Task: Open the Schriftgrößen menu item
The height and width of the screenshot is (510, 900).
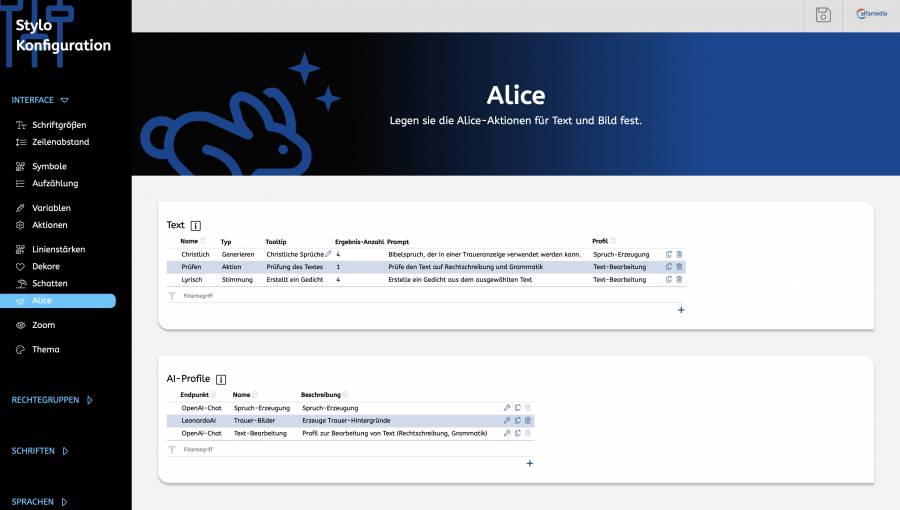Action: 59,125
